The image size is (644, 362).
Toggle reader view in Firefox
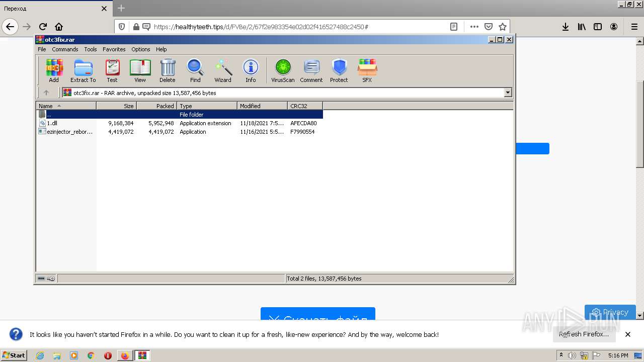tap(454, 27)
